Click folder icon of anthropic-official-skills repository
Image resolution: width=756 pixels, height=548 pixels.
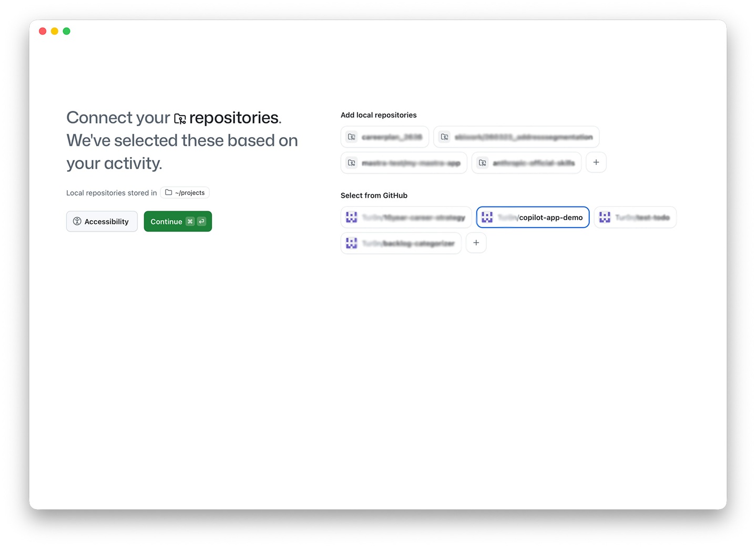(483, 163)
